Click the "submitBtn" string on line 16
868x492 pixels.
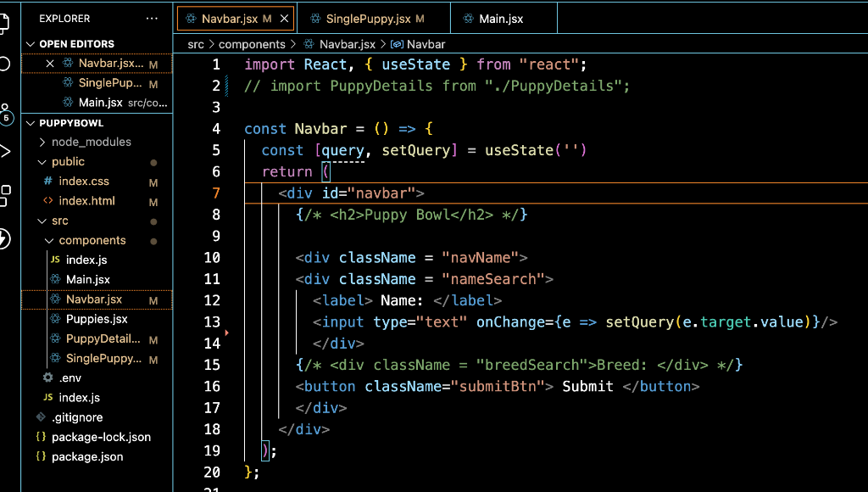(498, 386)
